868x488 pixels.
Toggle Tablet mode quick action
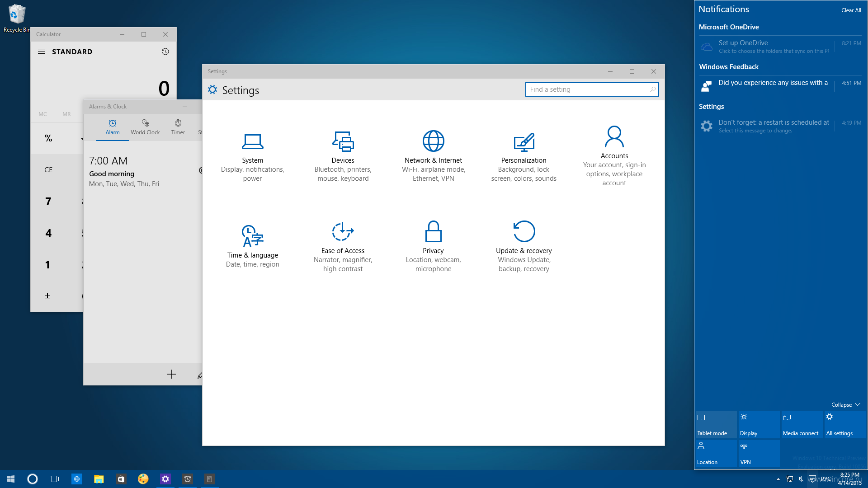716,425
